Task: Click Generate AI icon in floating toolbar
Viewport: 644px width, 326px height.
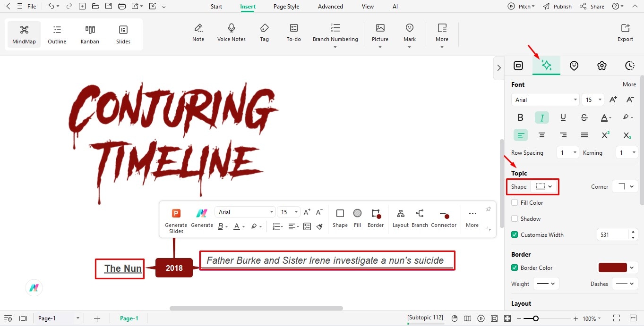Action: (202, 218)
